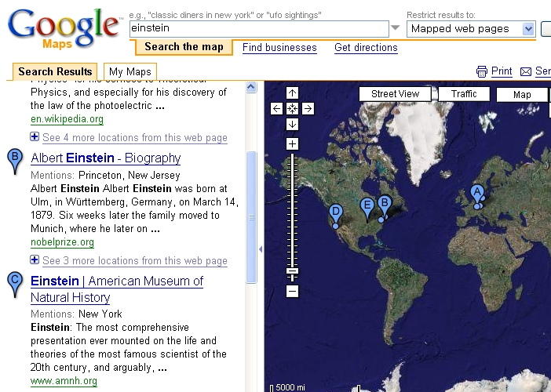
Task: Visit en.wikipedia.org link
Action: pyautogui.click(x=68, y=119)
